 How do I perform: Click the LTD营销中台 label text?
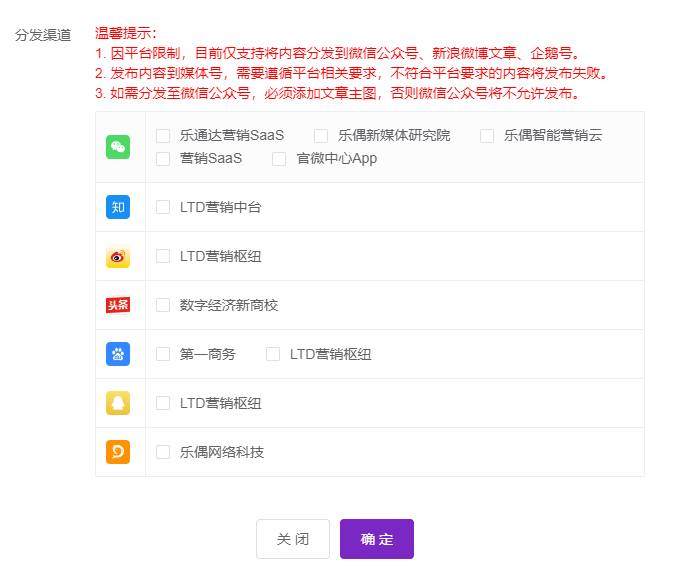(221, 207)
